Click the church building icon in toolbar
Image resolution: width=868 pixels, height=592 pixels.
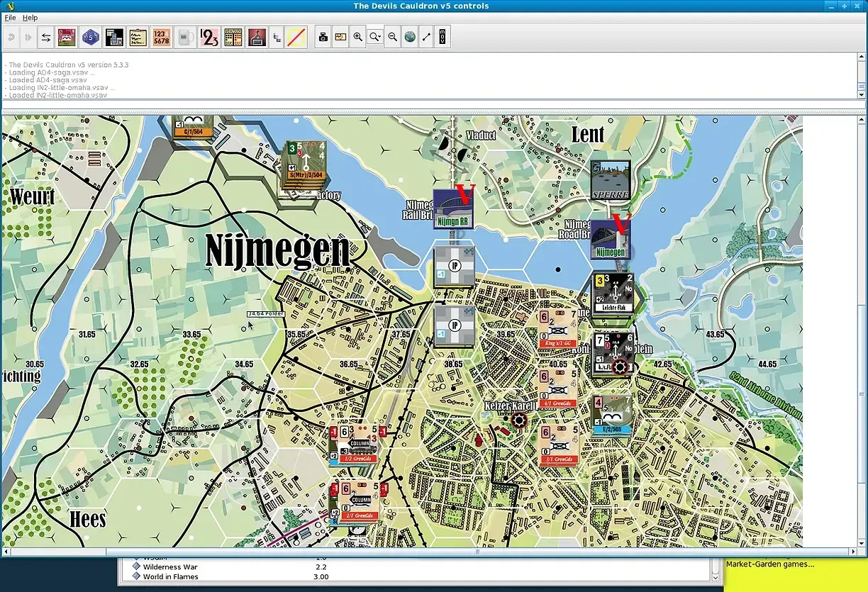click(x=257, y=37)
